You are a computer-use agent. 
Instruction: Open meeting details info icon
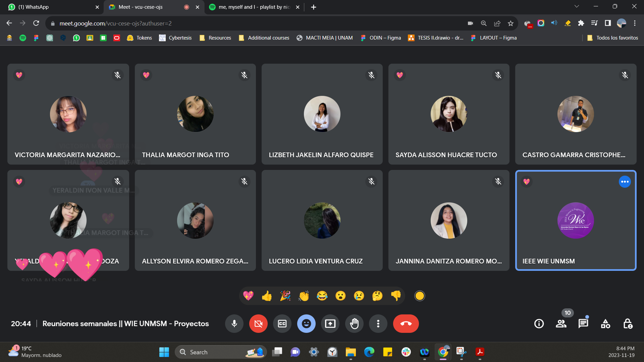tap(539, 323)
